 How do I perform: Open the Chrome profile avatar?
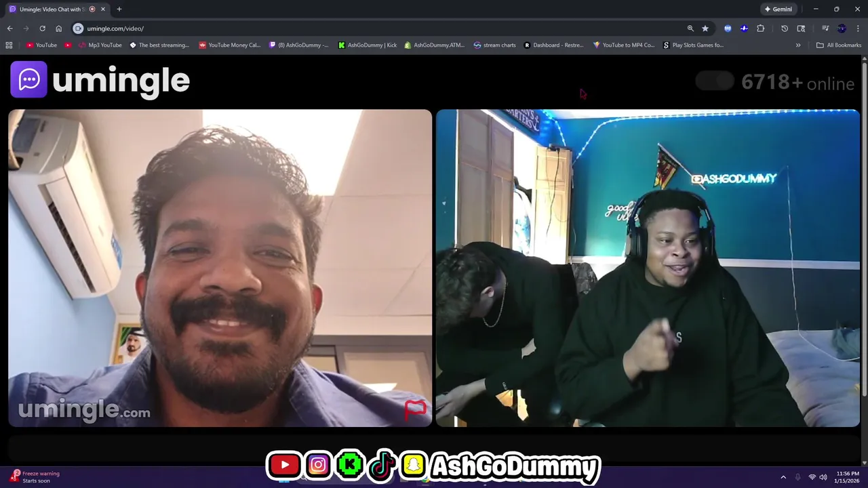pos(842,28)
